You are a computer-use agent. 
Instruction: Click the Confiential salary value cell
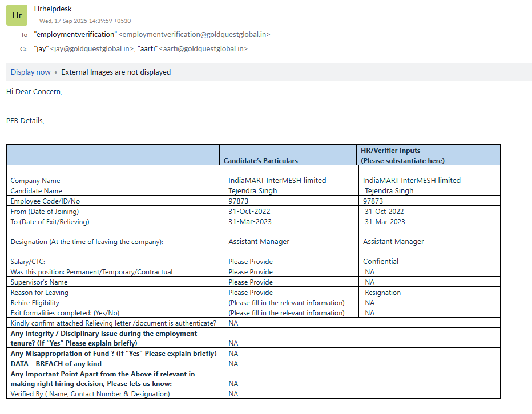381,261
